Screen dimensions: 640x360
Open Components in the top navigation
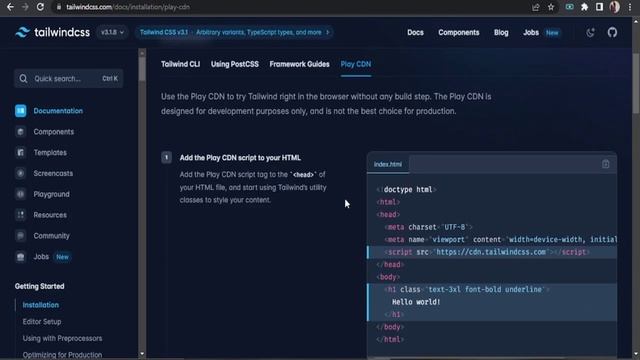(x=459, y=33)
